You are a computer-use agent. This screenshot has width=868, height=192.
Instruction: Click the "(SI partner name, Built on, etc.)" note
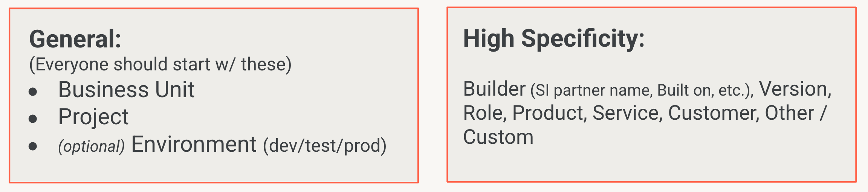642,90
